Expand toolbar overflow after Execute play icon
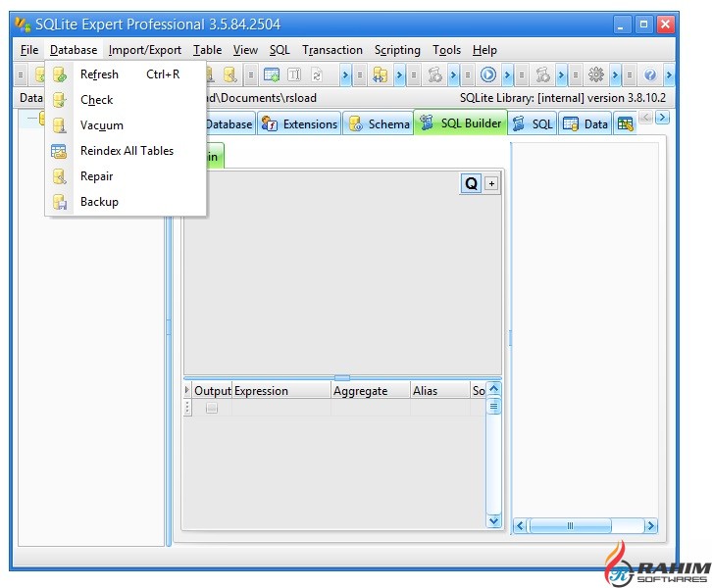Image resolution: width=712 pixels, height=588 pixels. coord(508,75)
